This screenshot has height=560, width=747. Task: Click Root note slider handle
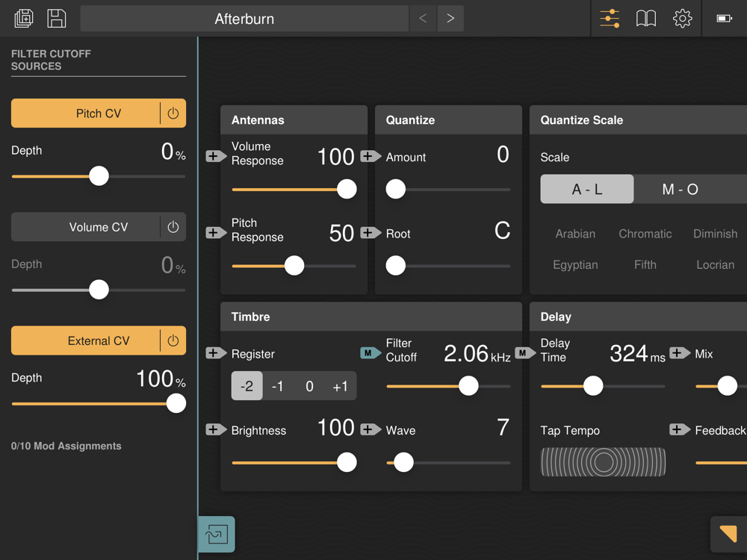tap(395, 266)
